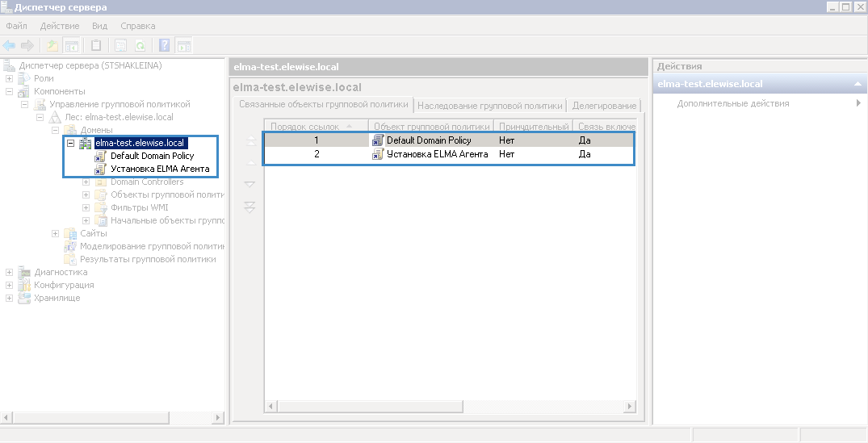Open submenu arrow next to Дополнительные действия
868x443 pixels.
[x=858, y=102]
